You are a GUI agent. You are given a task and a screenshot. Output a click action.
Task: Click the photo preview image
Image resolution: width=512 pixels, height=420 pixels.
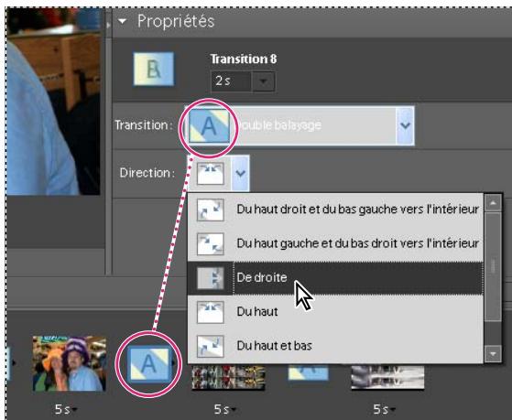(x=54, y=102)
